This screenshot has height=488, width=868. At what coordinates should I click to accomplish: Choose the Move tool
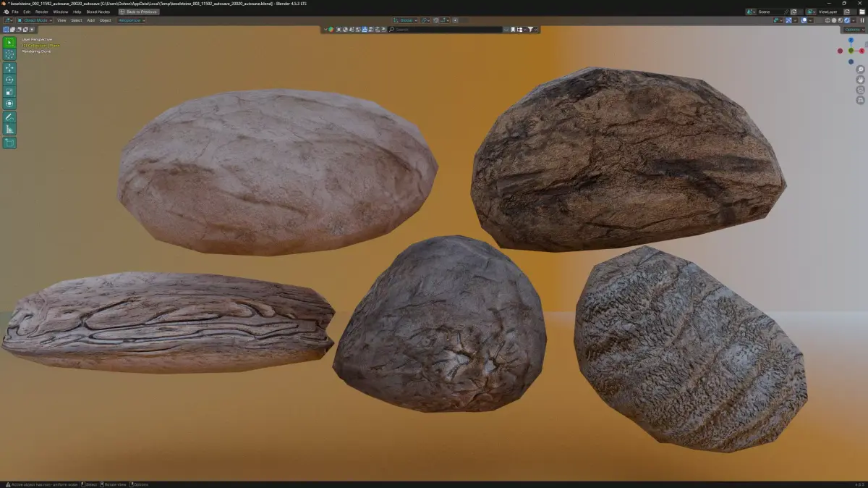point(9,68)
